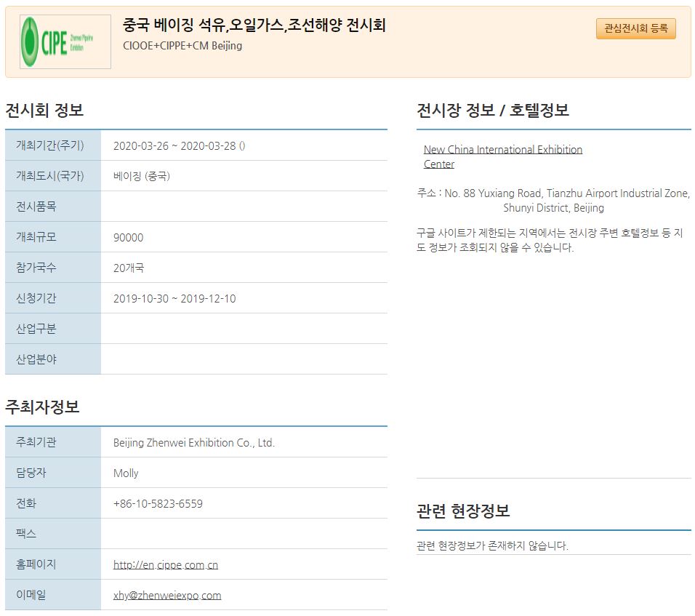This screenshot has width=695, height=616.
Task: Click the 신청기간 row label
Action: (36, 298)
